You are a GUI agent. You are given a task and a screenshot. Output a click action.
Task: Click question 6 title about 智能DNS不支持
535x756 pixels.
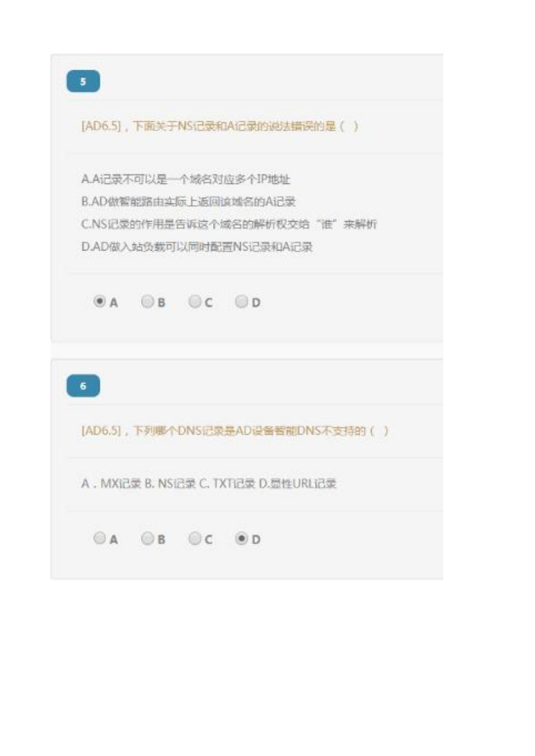235,431
